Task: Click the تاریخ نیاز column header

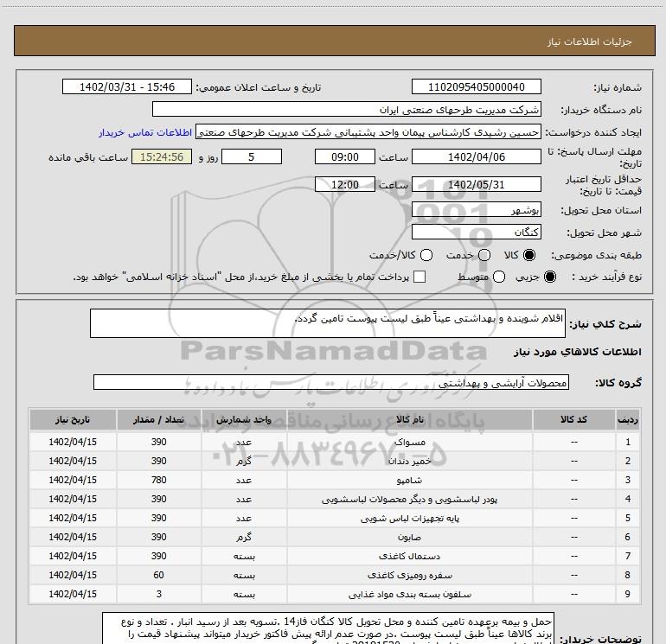Action: coord(73,420)
